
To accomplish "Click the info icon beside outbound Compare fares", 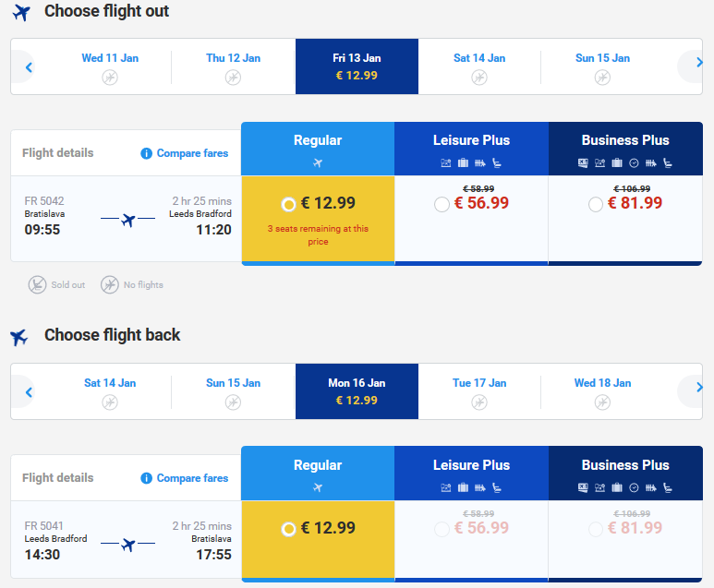I will pyautogui.click(x=146, y=153).
